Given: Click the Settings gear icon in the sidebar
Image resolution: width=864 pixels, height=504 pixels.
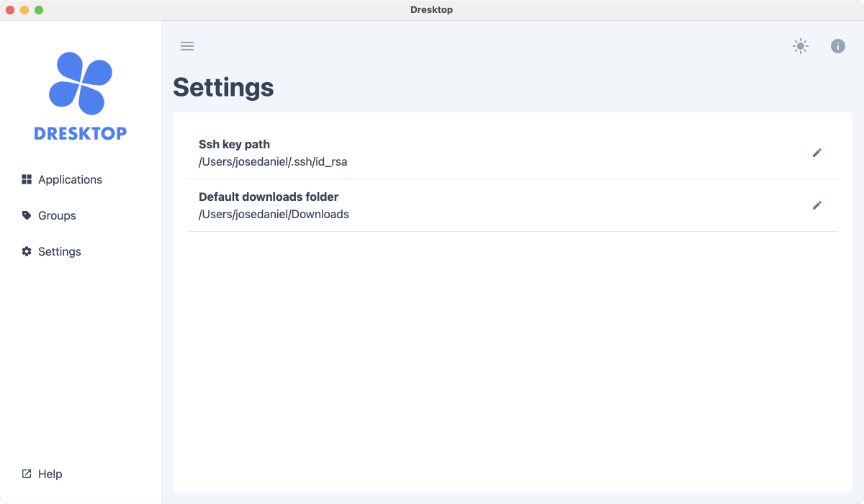Looking at the screenshot, I should click(x=26, y=251).
